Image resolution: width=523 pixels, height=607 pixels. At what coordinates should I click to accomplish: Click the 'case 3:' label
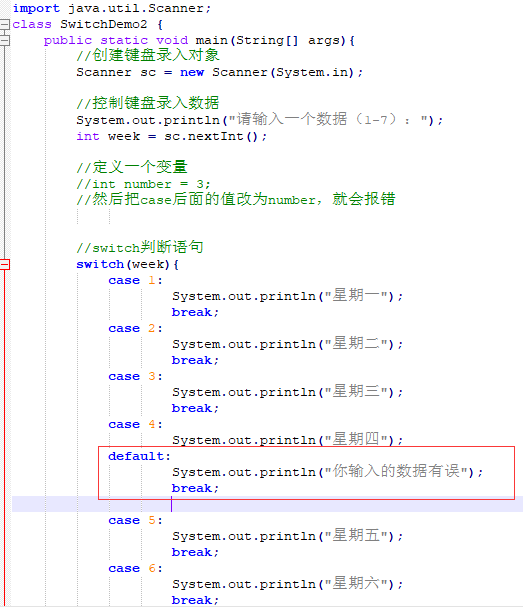(x=135, y=376)
